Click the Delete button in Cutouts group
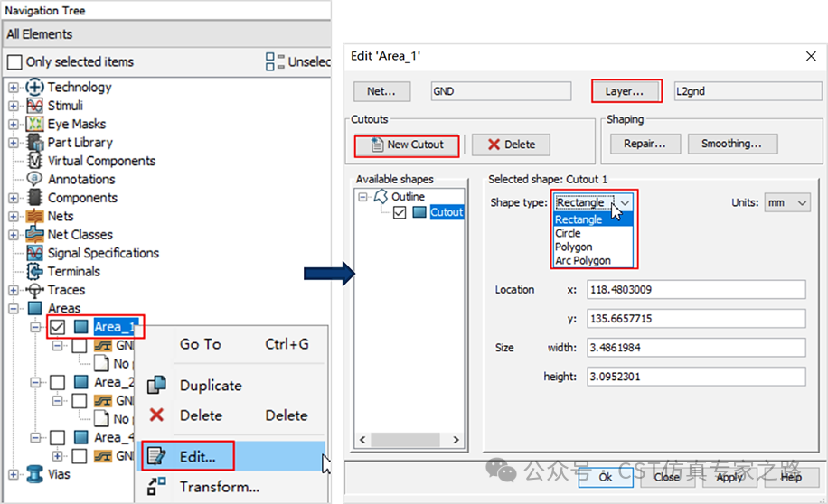828x504 pixels. coord(511,145)
